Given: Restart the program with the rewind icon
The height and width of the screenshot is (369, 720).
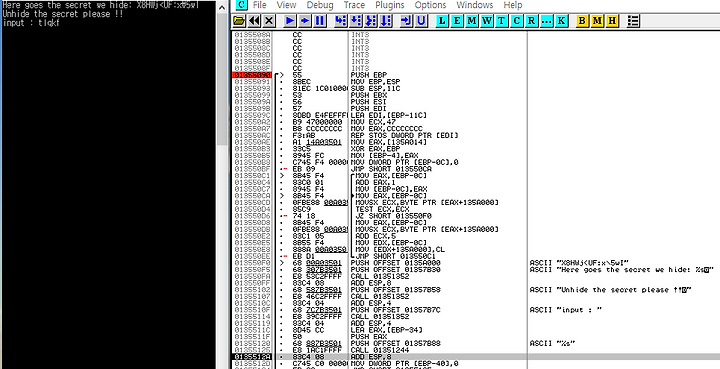Looking at the screenshot, I should [x=253, y=21].
